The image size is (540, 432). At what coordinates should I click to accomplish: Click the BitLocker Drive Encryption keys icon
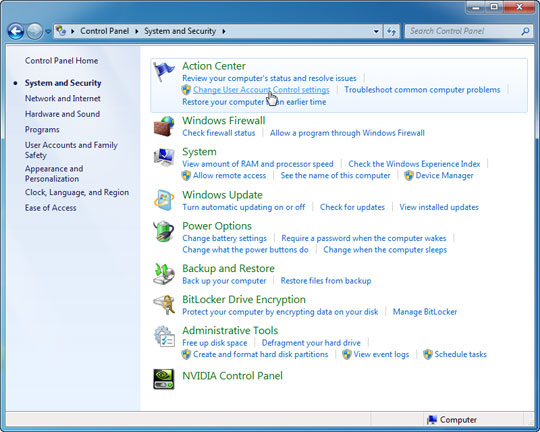pos(164,305)
